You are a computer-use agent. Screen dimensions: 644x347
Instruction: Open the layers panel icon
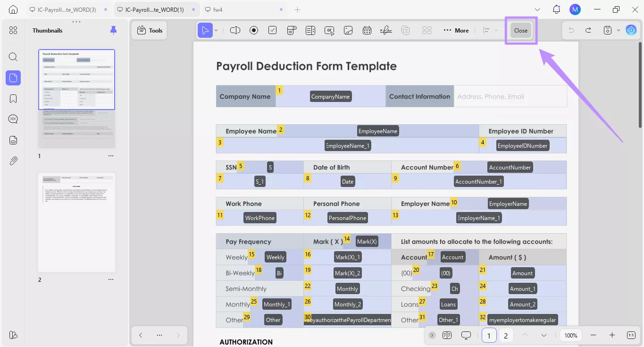(x=13, y=335)
